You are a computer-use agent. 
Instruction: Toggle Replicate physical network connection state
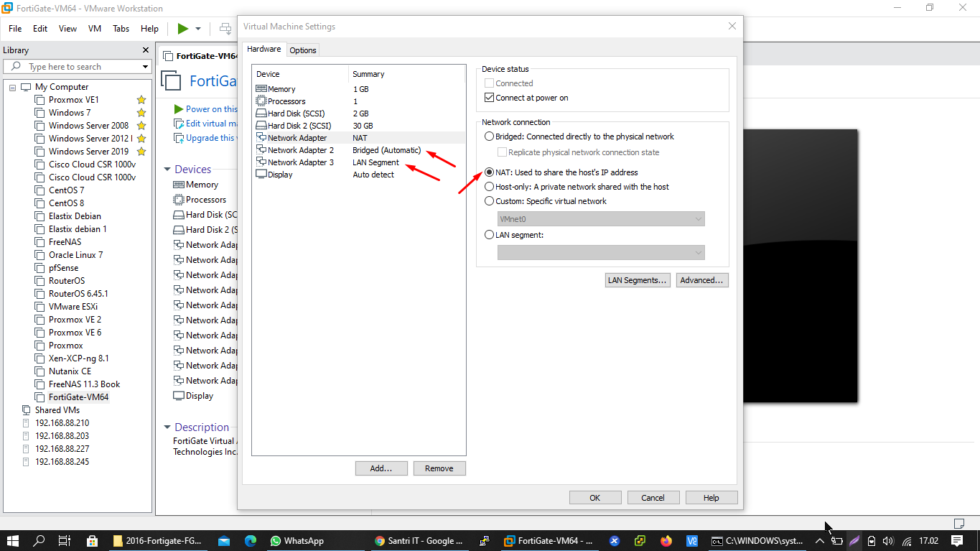503,152
